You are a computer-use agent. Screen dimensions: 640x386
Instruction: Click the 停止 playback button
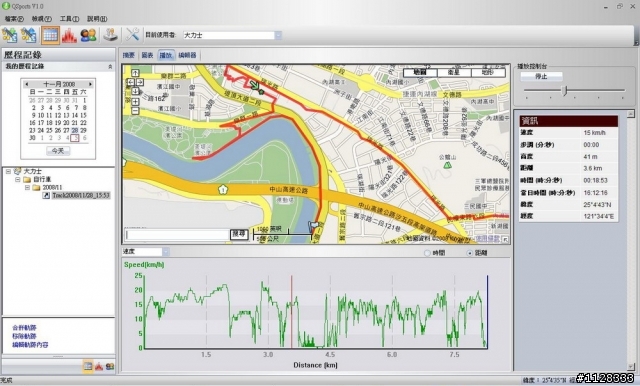point(541,76)
